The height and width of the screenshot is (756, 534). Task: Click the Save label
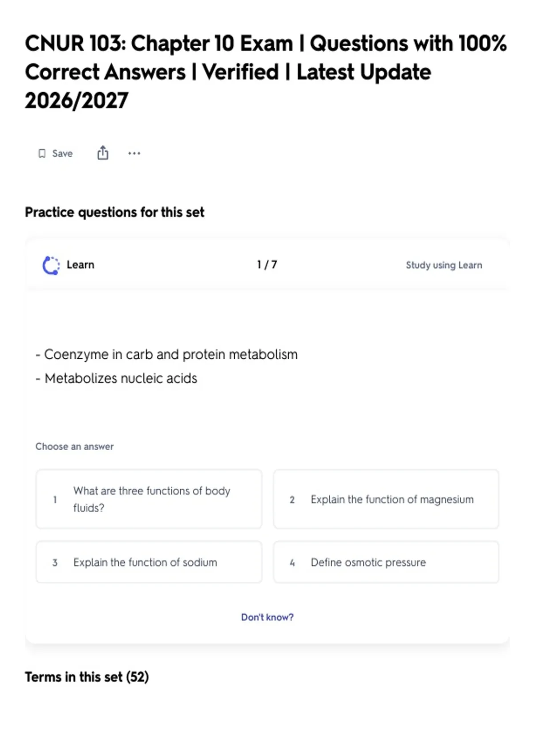point(62,153)
